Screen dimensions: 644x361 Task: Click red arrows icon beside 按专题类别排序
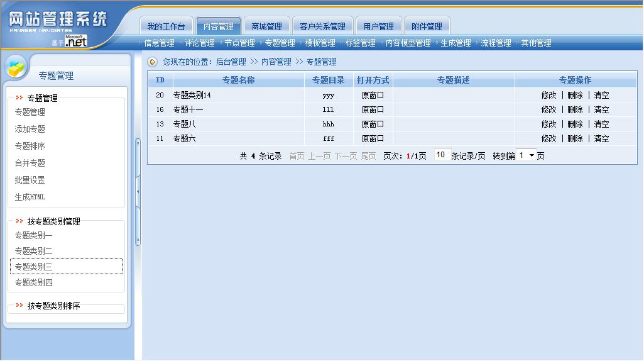point(19,306)
